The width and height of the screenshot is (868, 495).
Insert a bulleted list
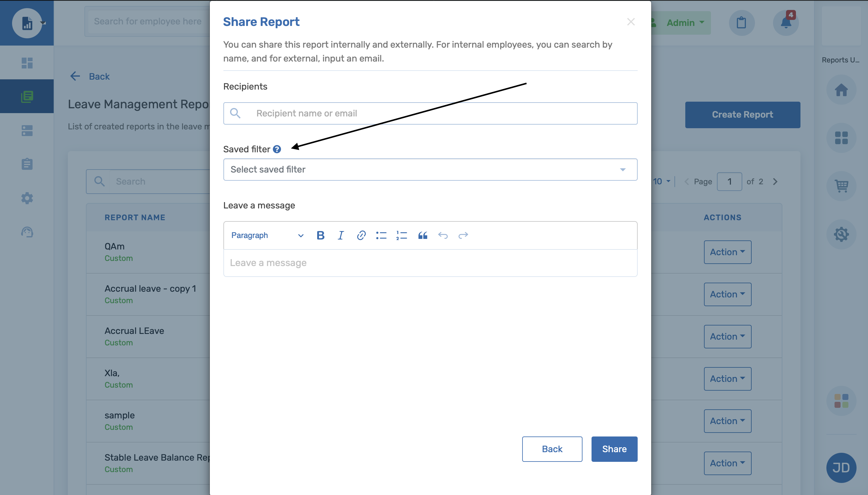coord(381,235)
